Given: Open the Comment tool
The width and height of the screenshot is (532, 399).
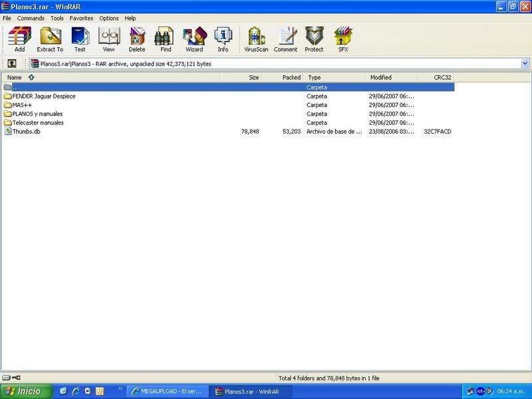Looking at the screenshot, I should [286, 39].
